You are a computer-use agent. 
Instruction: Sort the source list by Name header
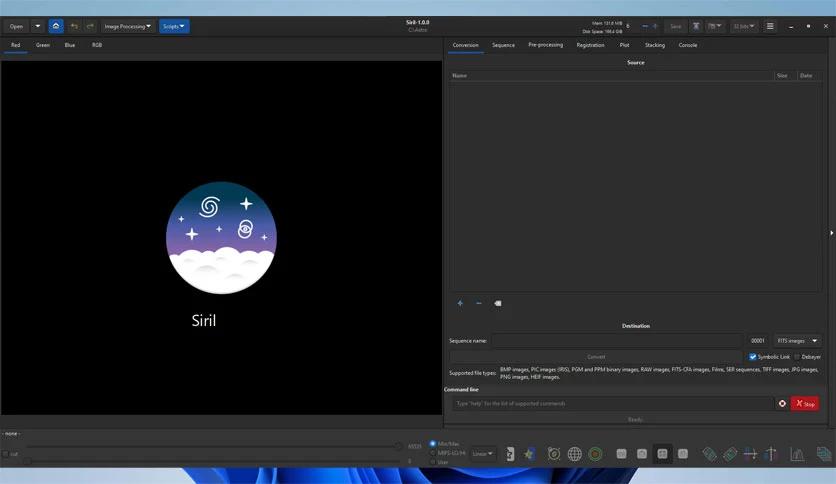coord(611,76)
